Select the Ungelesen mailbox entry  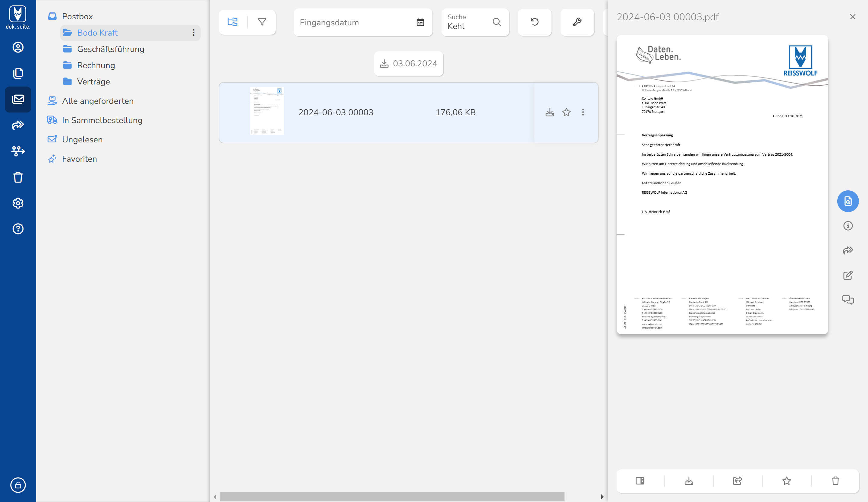point(82,140)
